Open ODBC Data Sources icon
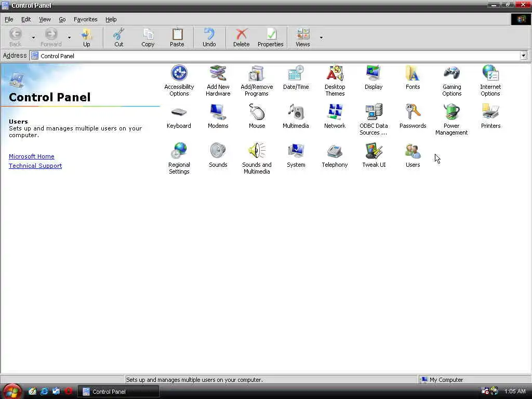Image resolution: width=532 pixels, height=399 pixels. (x=374, y=119)
